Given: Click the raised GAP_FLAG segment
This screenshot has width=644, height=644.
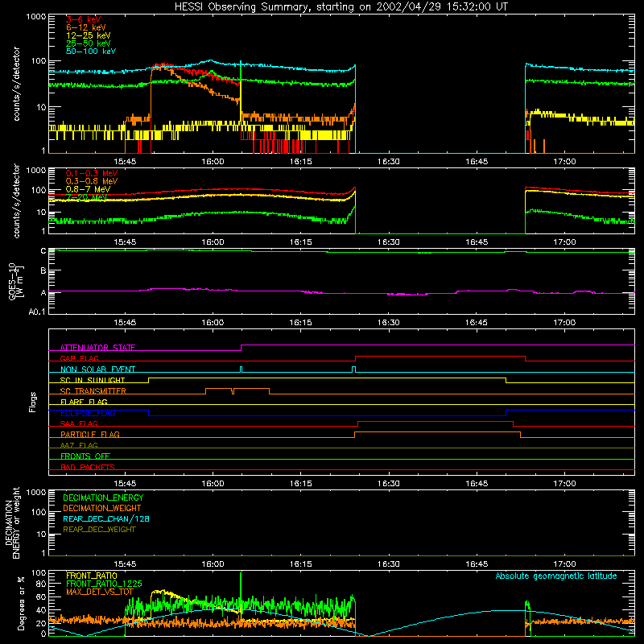Looking at the screenshot, I should coord(440,356).
